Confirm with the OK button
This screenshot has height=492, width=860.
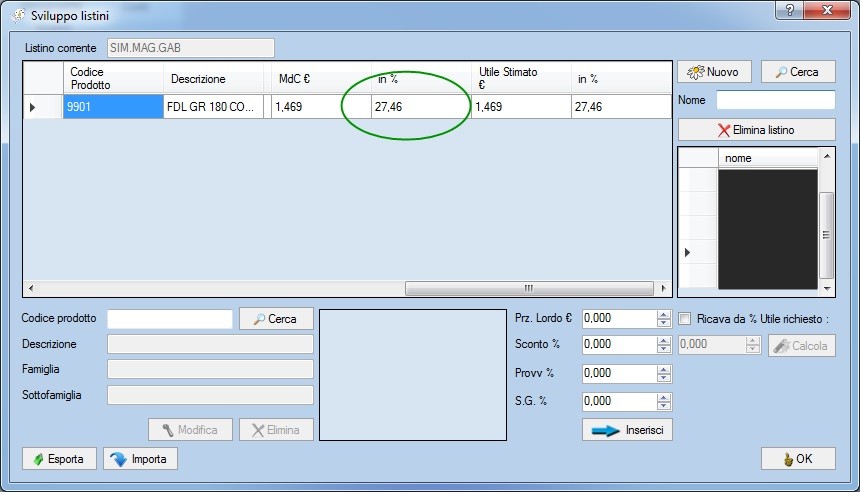pos(797,459)
